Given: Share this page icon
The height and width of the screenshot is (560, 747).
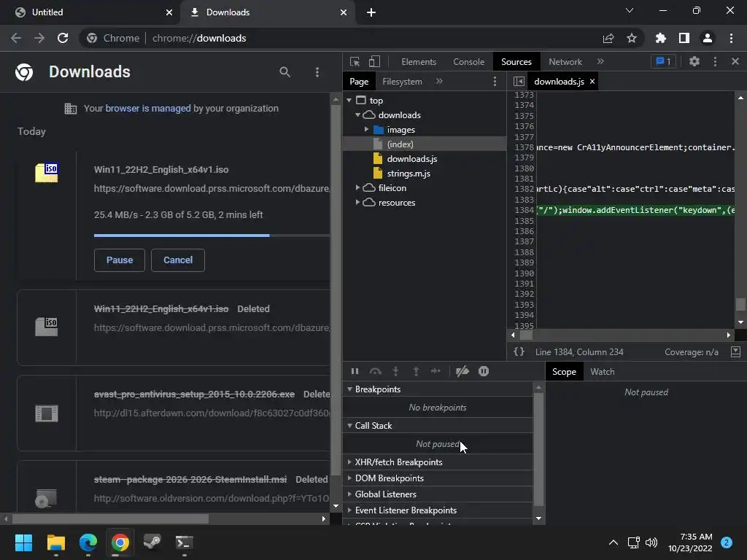Looking at the screenshot, I should tap(608, 38).
